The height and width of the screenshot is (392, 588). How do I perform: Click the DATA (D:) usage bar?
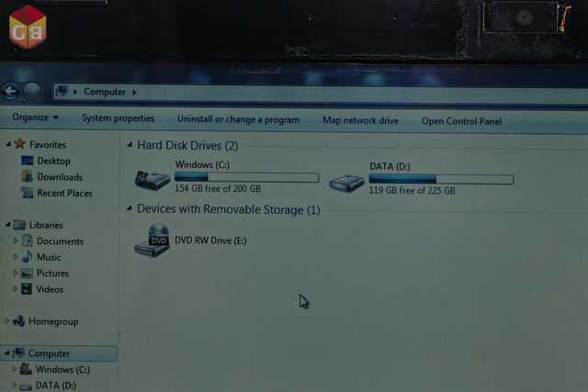441,179
